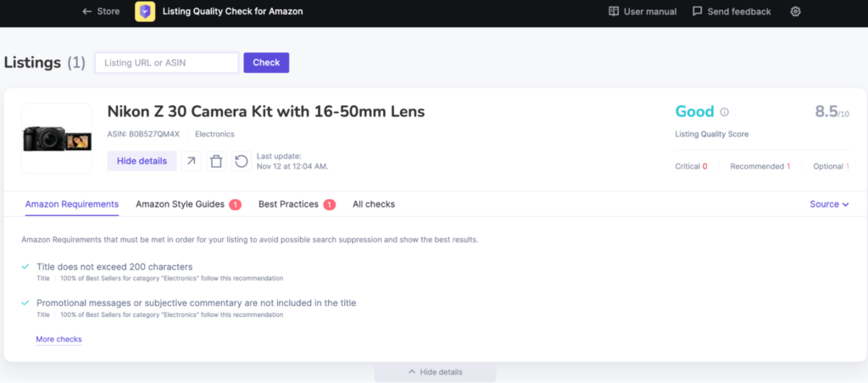Click the Hide details button beside the ASIN
The height and width of the screenshot is (383, 868).
pyautogui.click(x=142, y=161)
